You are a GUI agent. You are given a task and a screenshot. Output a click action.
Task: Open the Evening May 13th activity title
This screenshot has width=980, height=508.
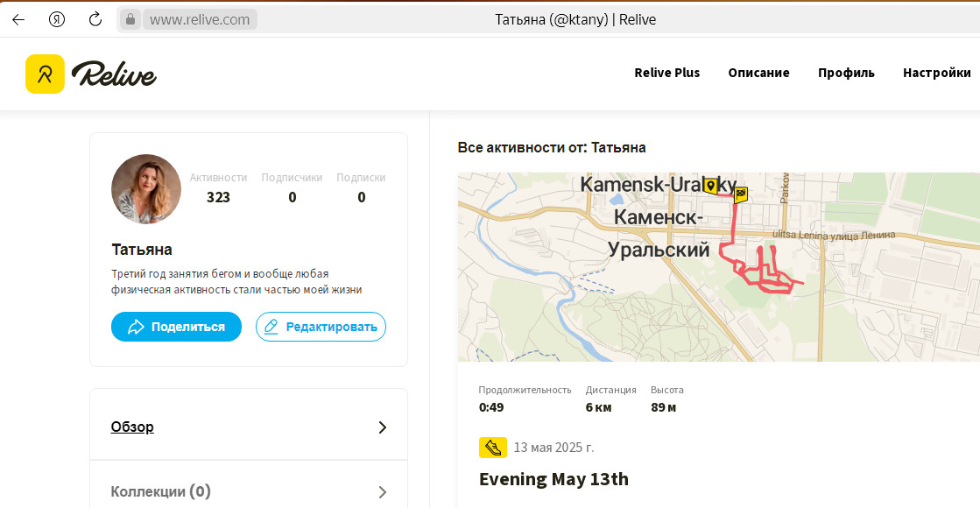[x=553, y=479]
